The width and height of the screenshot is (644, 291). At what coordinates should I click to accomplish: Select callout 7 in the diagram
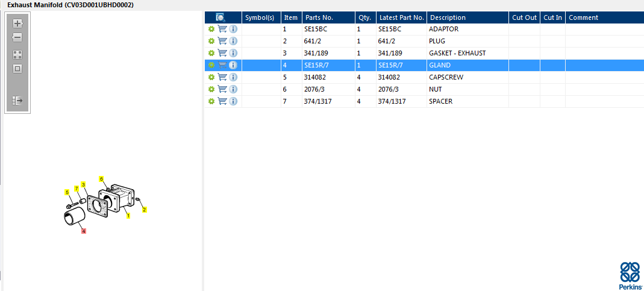pyautogui.click(x=77, y=188)
